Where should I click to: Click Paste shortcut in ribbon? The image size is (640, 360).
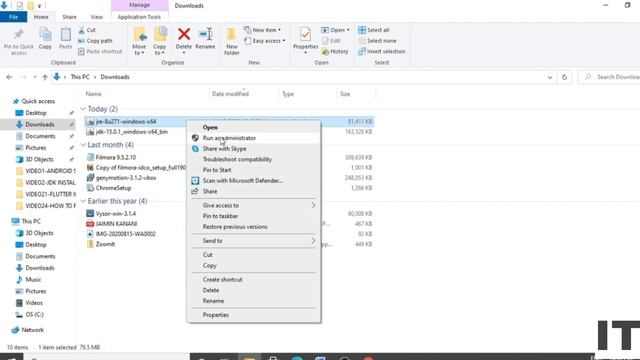[x=100, y=51]
